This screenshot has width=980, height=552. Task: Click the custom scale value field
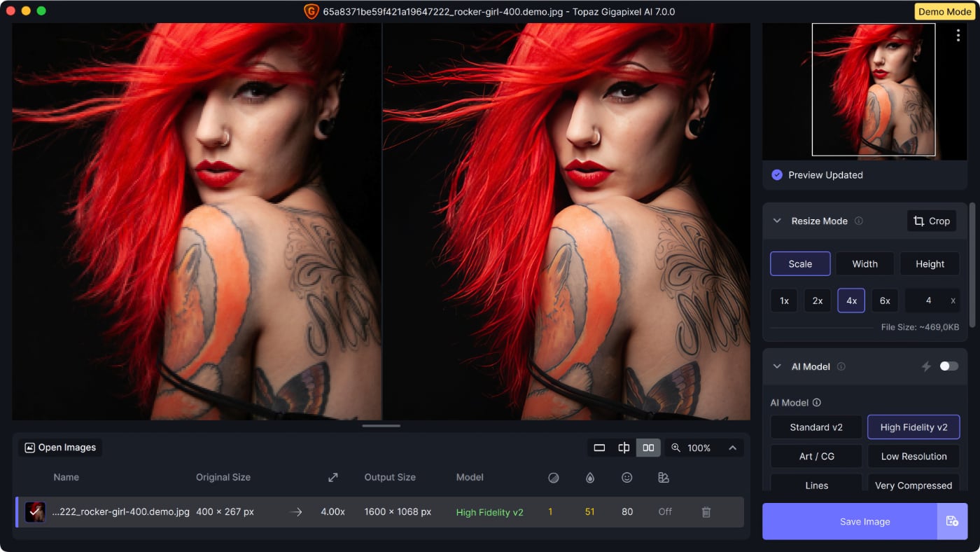(x=932, y=301)
